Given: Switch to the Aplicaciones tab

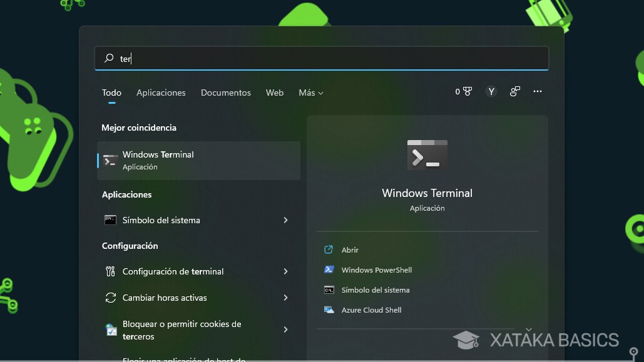Looking at the screenshot, I should point(161,93).
